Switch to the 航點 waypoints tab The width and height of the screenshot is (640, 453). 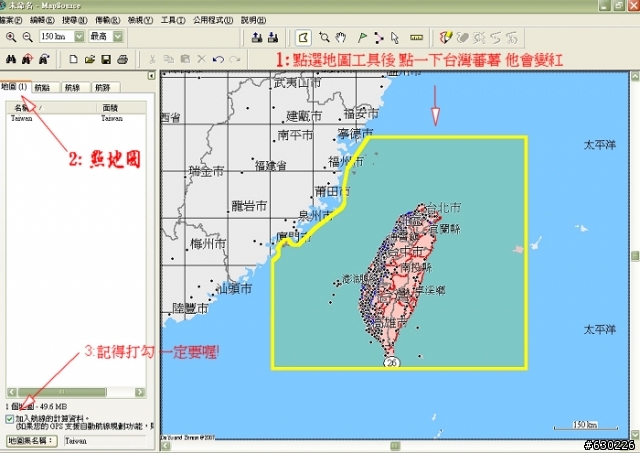45,87
